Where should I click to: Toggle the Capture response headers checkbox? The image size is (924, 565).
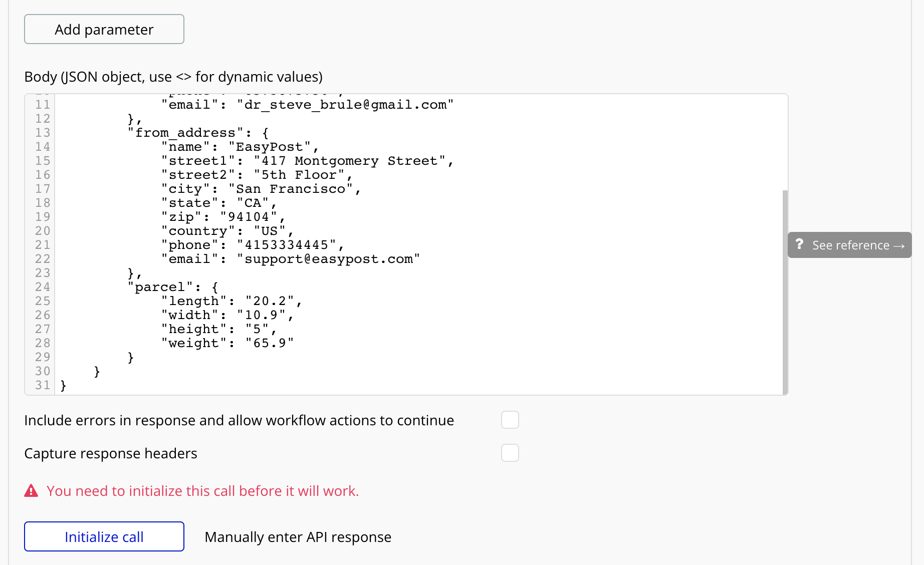(x=510, y=453)
